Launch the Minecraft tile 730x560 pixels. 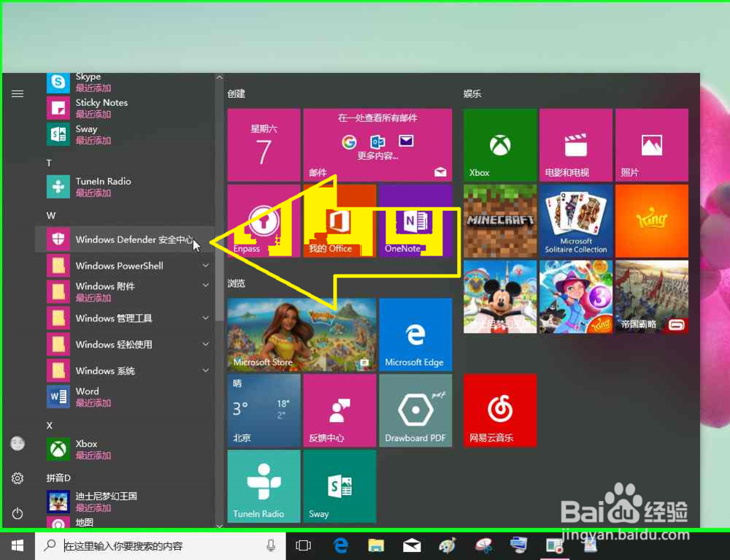[x=500, y=220]
